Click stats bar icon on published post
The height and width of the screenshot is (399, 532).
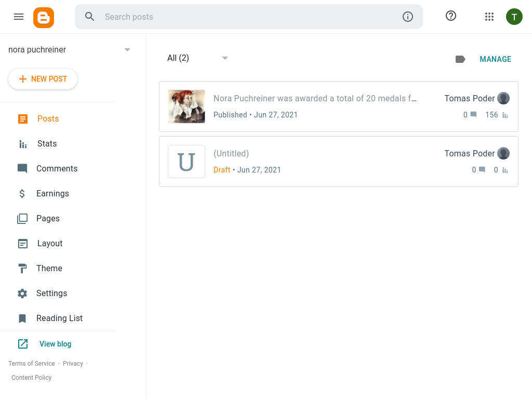[x=505, y=115]
